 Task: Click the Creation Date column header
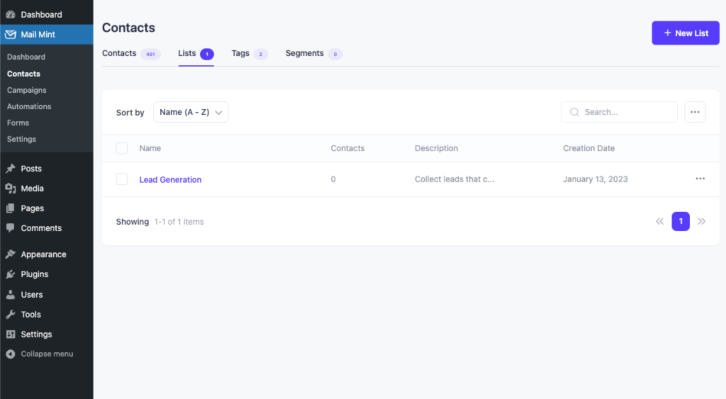coord(588,148)
